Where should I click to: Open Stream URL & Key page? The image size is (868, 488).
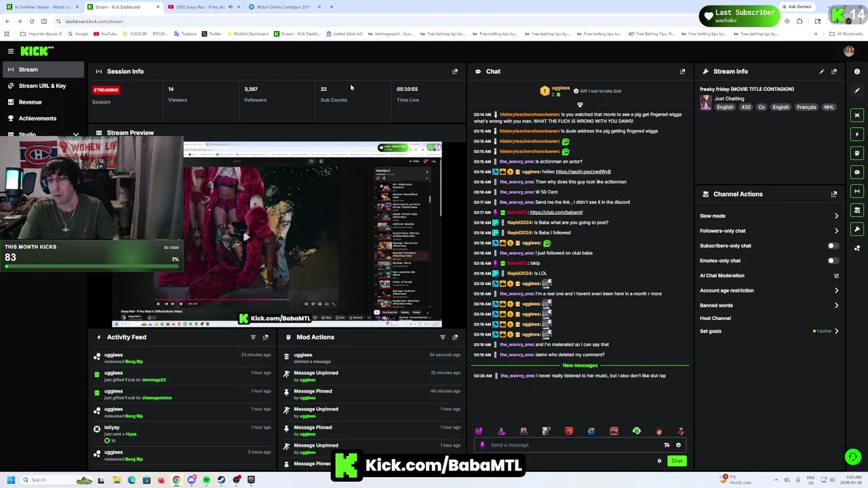[x=42, y=85]
